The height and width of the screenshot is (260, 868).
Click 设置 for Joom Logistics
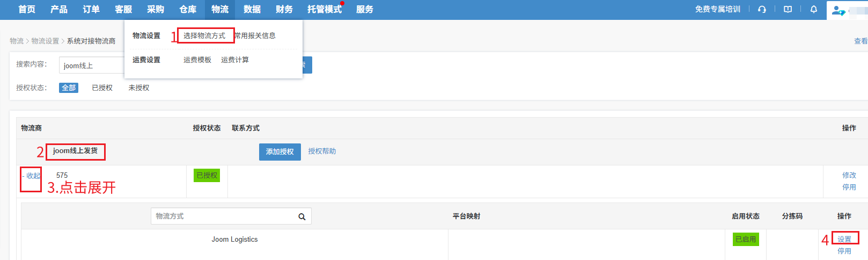pyautogui.click(x=844, y=239)
